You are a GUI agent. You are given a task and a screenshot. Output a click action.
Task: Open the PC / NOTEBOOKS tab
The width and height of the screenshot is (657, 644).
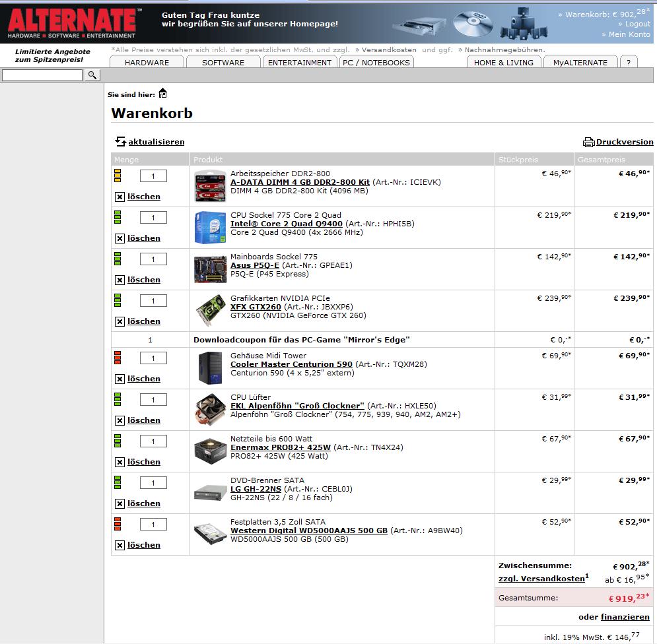coord(376,63)
